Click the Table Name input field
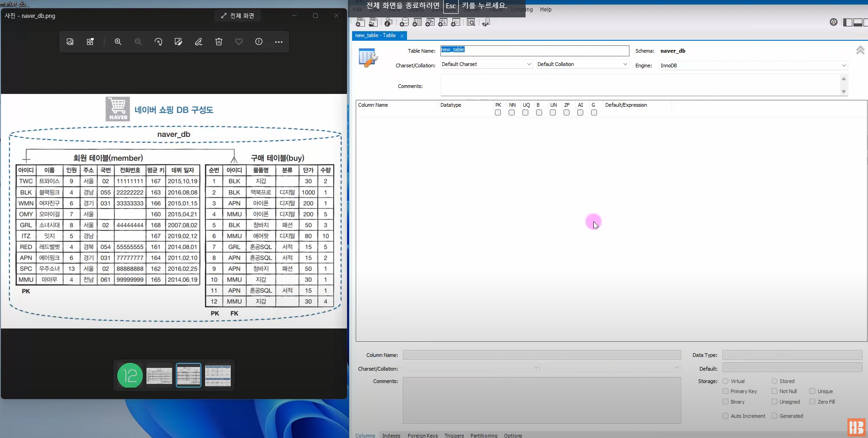868x438 pixels. pos(535,50)
